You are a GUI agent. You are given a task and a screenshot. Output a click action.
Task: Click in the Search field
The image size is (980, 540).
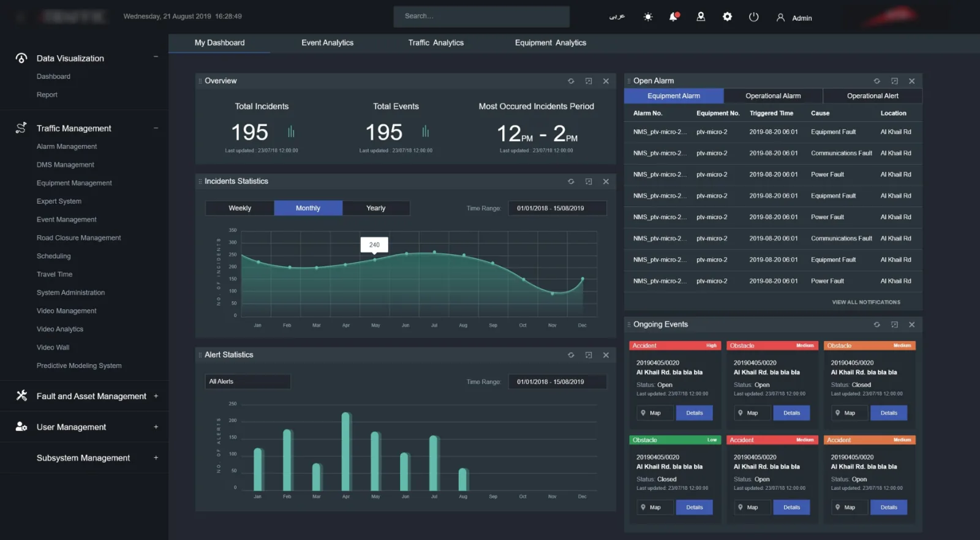pyautogui.click(x=481, y=17)
